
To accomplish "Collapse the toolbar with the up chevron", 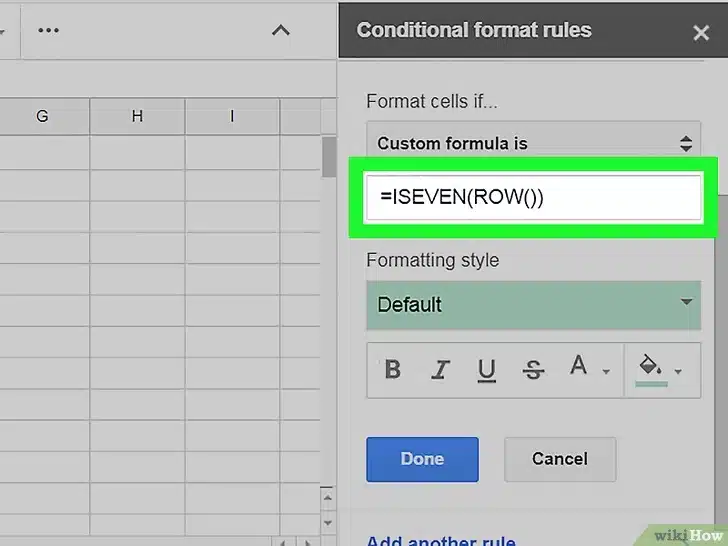I will (281, 30).
